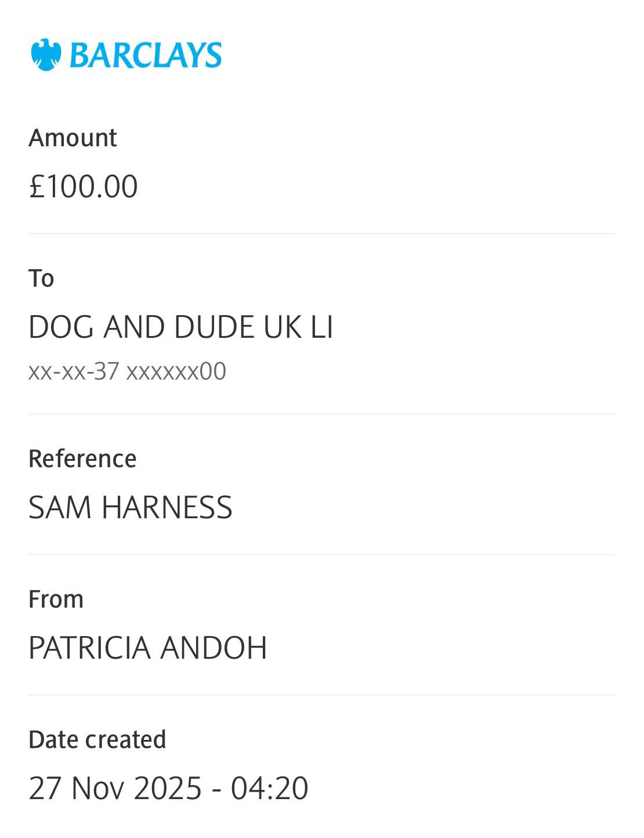
Task: Click payee name DOG AND DUDE UK LI
Action: pos(180,327)
